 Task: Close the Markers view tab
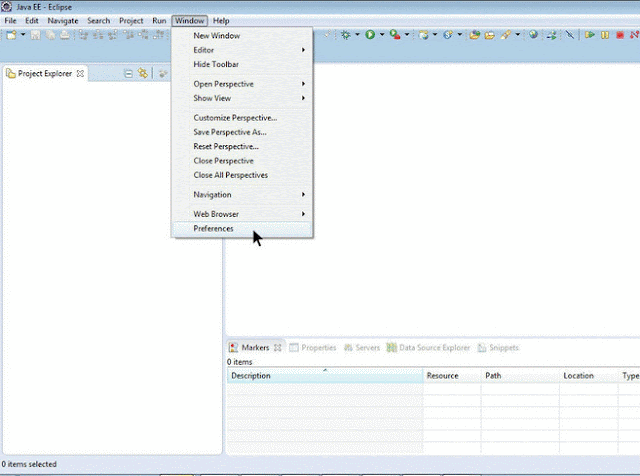point(278,347)
